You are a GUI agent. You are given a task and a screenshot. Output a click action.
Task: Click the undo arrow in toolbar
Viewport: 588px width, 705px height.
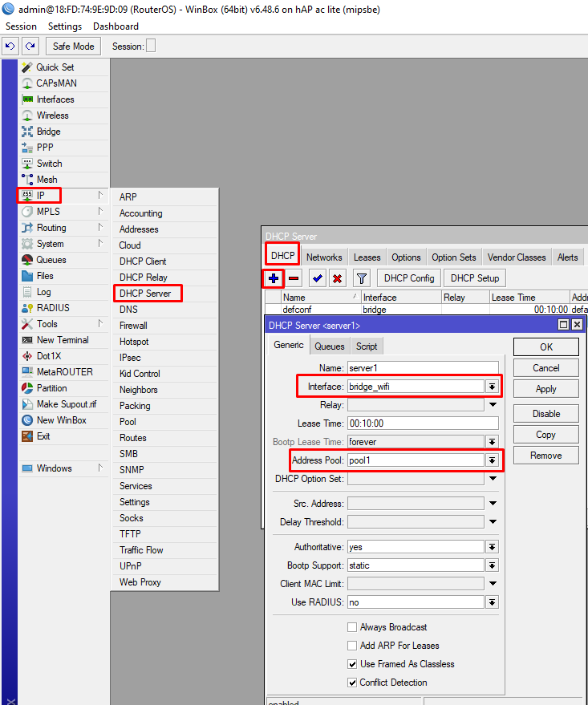10,47
